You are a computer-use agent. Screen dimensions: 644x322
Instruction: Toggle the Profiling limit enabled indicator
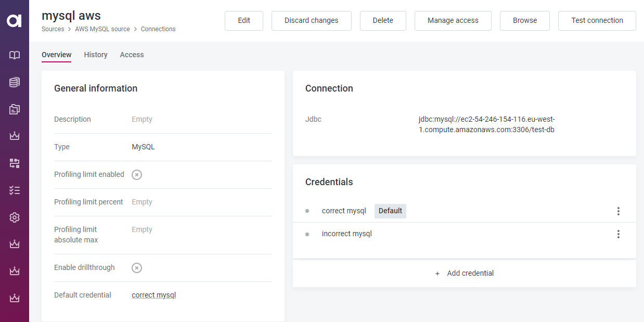pyautogui.click(x=136, y=175)
